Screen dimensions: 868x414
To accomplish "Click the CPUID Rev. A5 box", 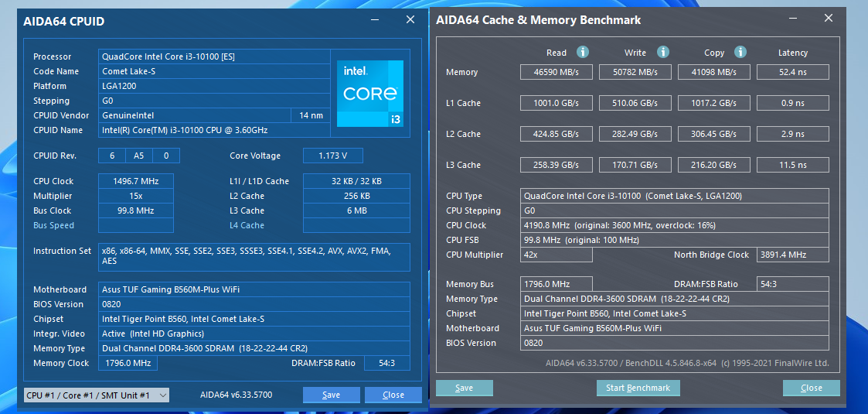I will coord(139,156).
